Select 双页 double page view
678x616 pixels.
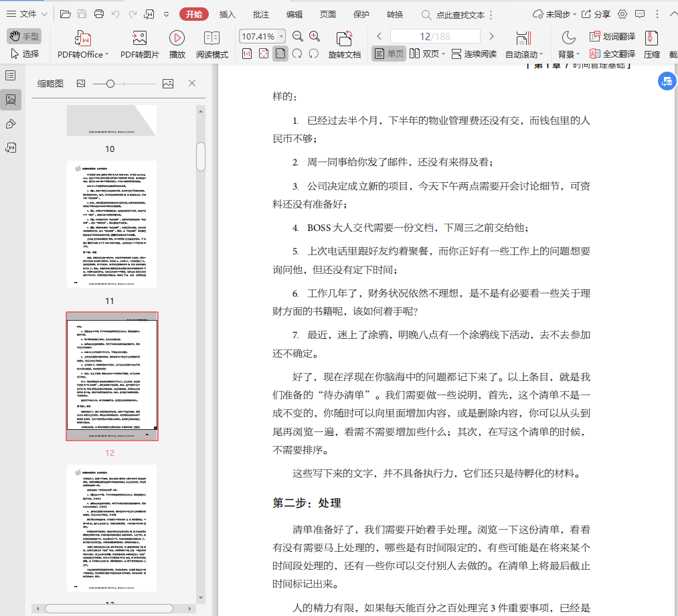424,54
